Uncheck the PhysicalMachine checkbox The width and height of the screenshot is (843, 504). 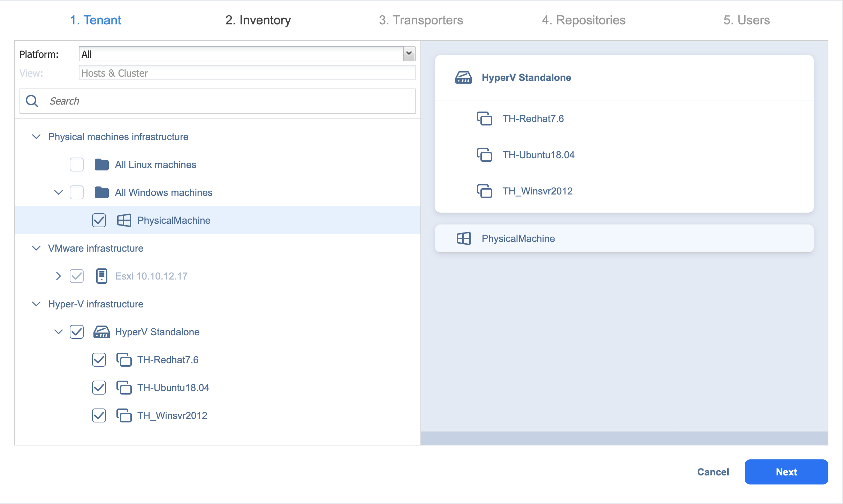tap(99, 220)
